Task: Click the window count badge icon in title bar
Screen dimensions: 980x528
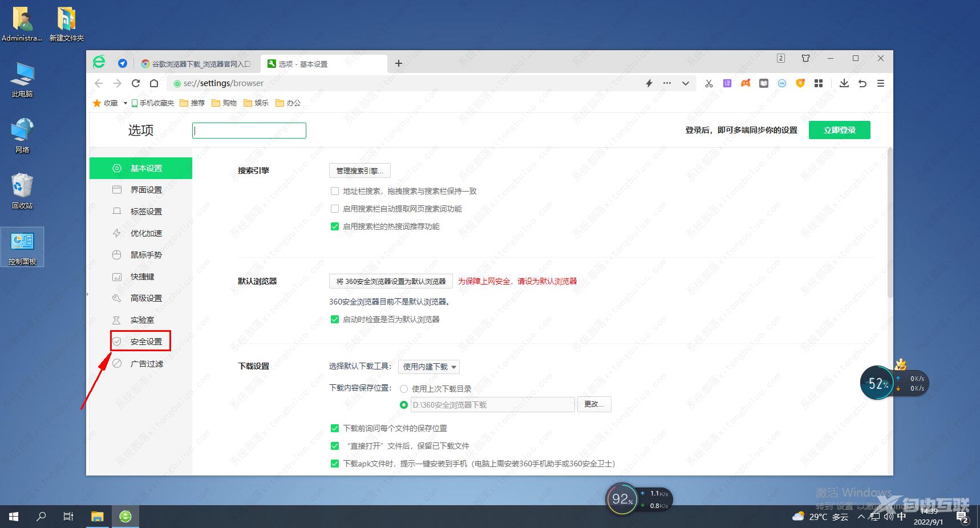Action: tap(781, 58)
